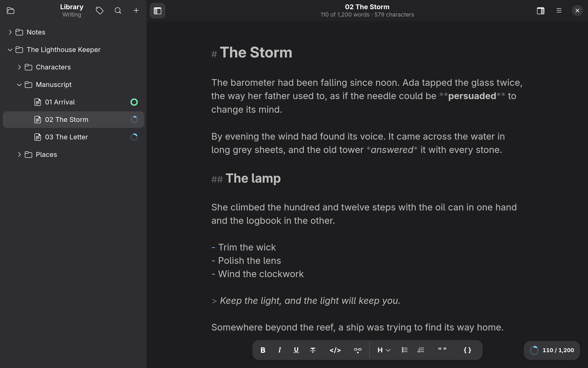The height and width of the screenshot is (368, 588).
Task: Click the Library Writing header title
Action: pyautogui.click(x=72, y=11)
